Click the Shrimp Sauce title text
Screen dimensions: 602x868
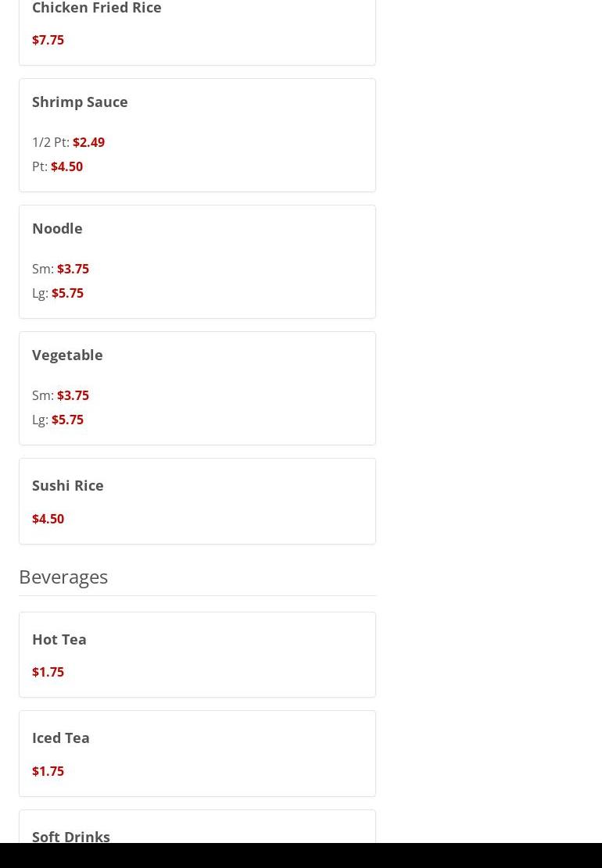pos(80,102)
